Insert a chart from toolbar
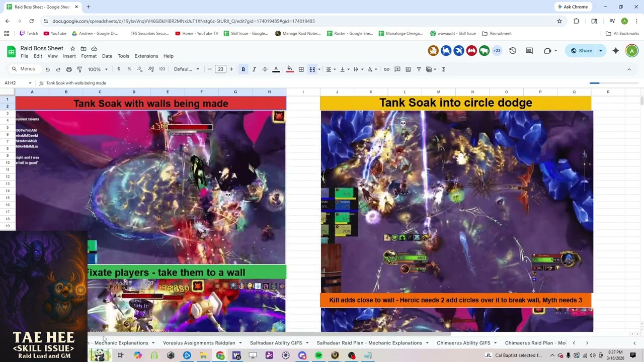The width and height of the screenshot is (644, 362). 408,69
